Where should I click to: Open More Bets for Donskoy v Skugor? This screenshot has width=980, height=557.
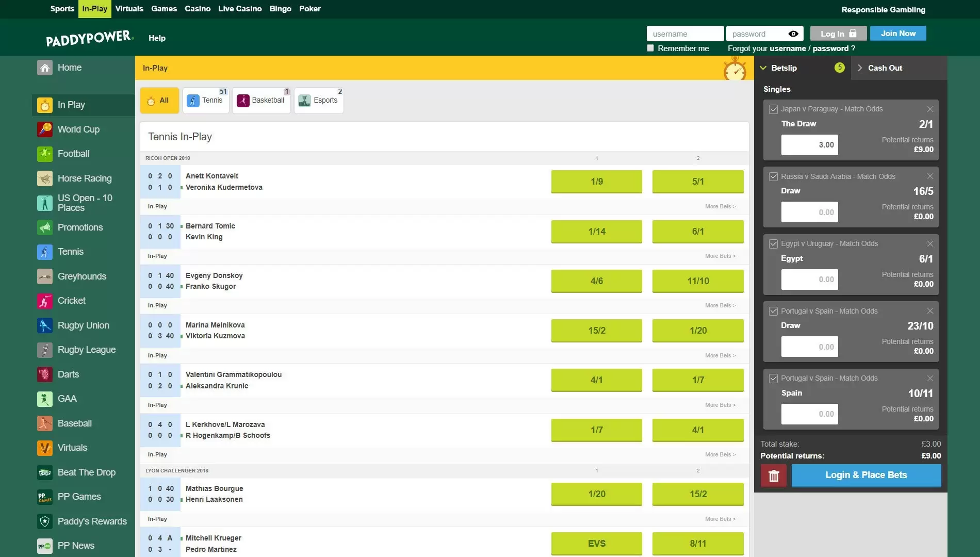(720, 305)
